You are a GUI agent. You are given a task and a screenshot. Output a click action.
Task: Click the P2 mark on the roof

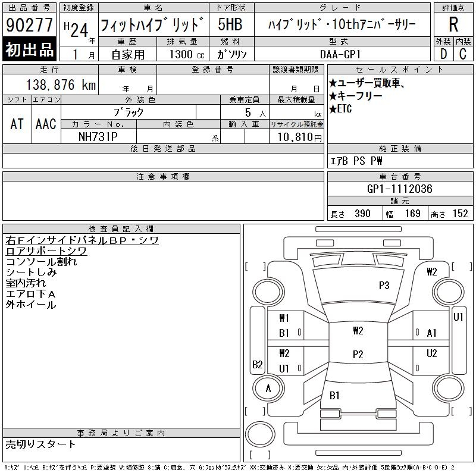tap(358, 354)
